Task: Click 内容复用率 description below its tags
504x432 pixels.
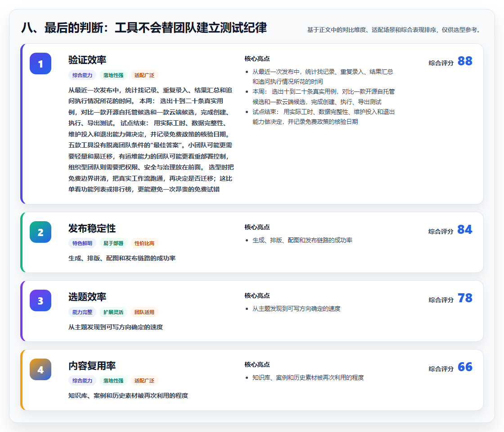Action: tap(128, 396)
